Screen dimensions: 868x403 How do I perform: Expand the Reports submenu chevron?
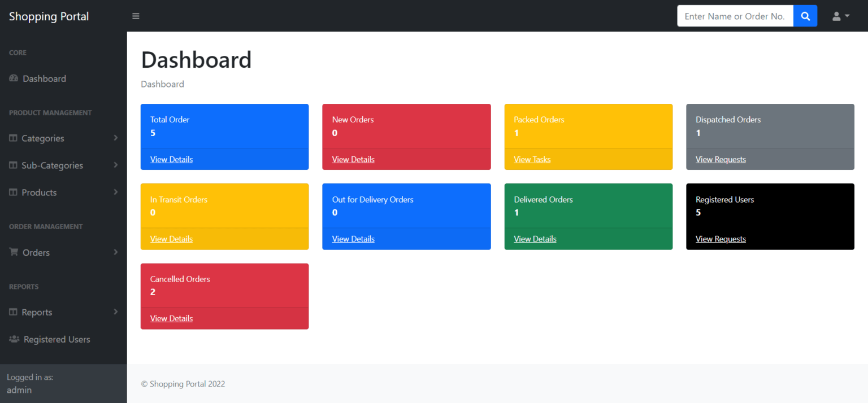(x=115, y=312)
